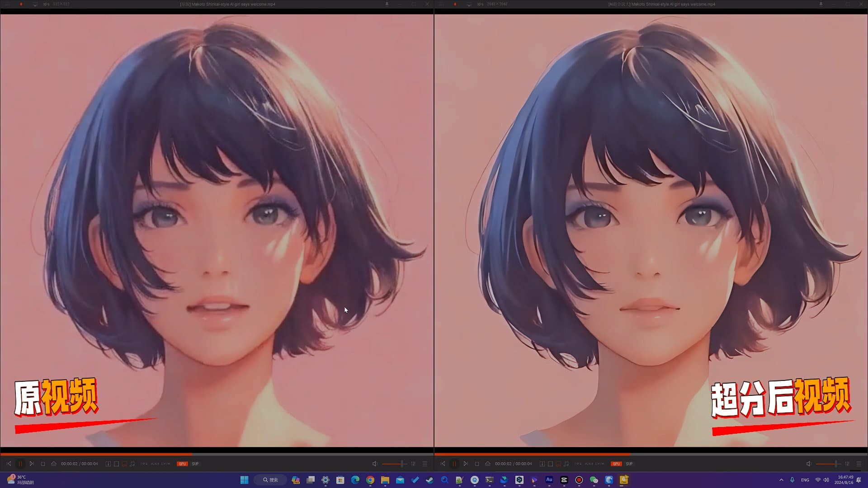868x488 pixels.
Task: Click the taskbar search box
Action: point(270,480)
